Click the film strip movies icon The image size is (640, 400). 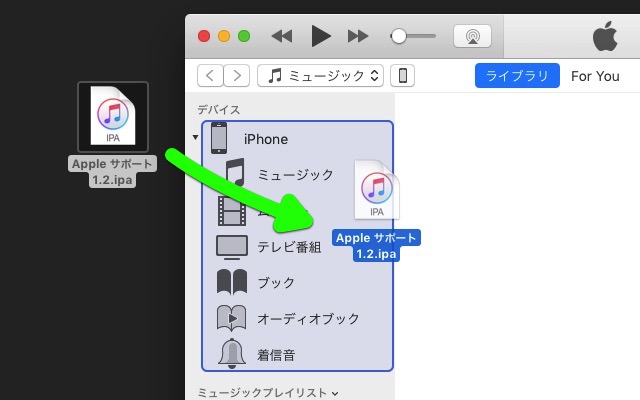point(232,211)
